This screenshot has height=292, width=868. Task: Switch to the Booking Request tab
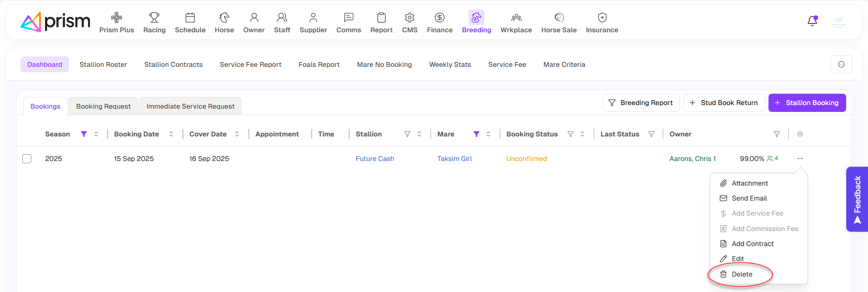103,106
